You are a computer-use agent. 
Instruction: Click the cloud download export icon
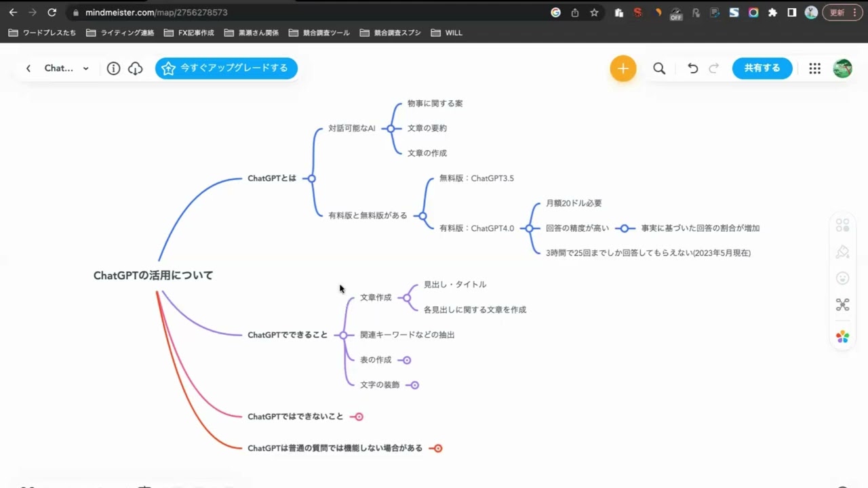(135, 68)
